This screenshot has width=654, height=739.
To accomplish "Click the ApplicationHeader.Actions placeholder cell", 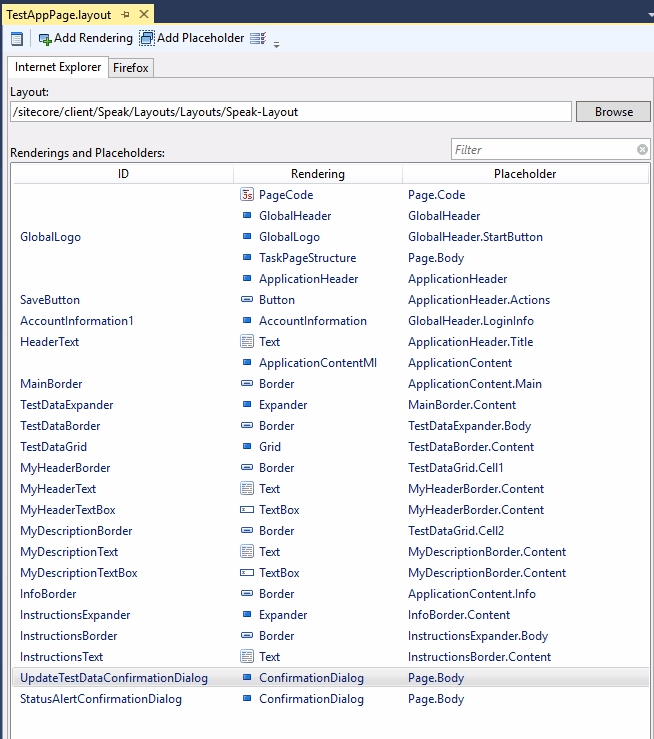I will tap(479, 300).
